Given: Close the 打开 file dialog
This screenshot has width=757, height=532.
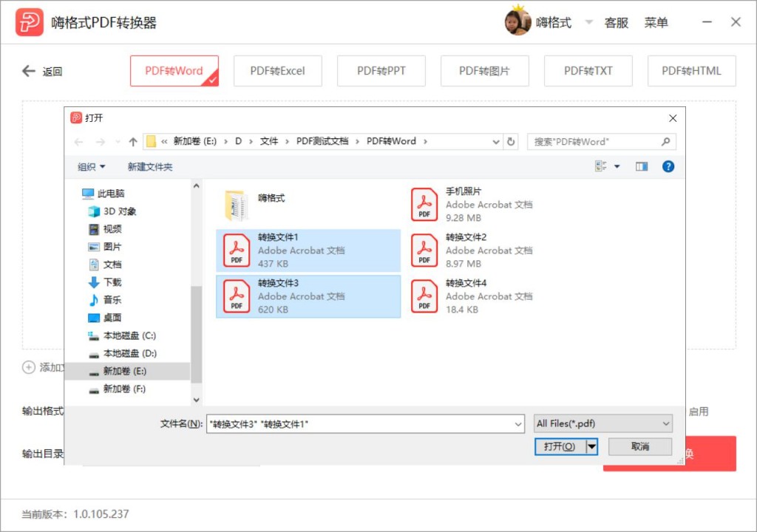Looking at the screenshot, I should pyautogui.click(x=673, y=118).
